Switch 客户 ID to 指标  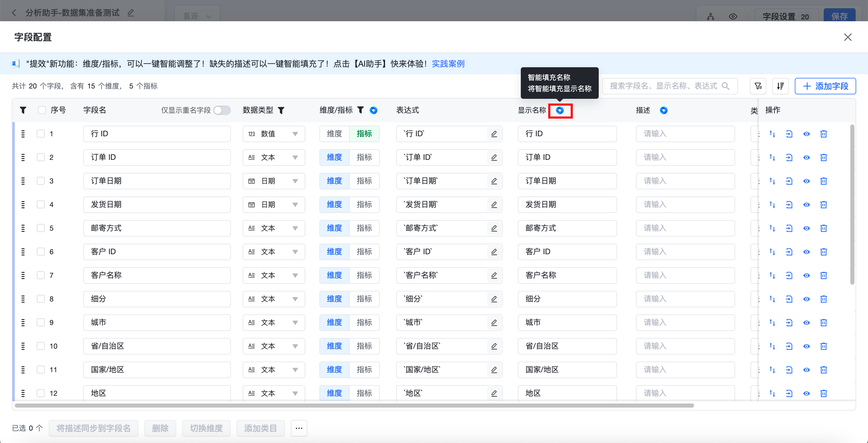pos(364,252)
